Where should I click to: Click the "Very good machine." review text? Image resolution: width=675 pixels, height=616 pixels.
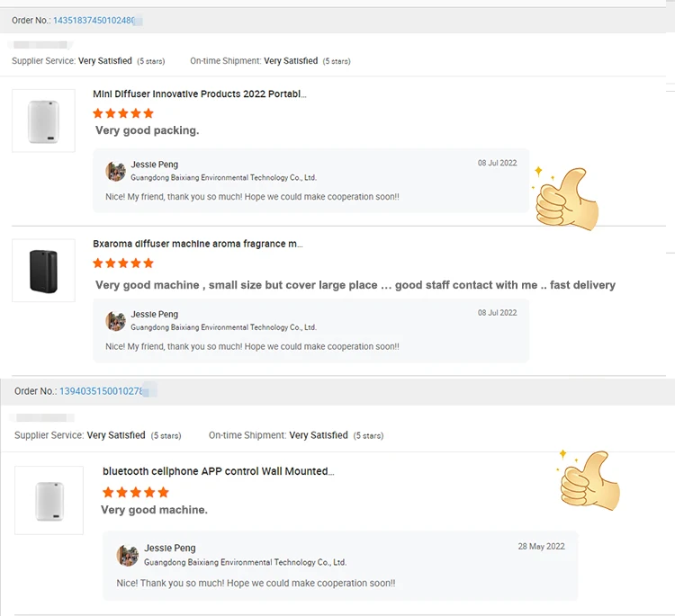154,510
